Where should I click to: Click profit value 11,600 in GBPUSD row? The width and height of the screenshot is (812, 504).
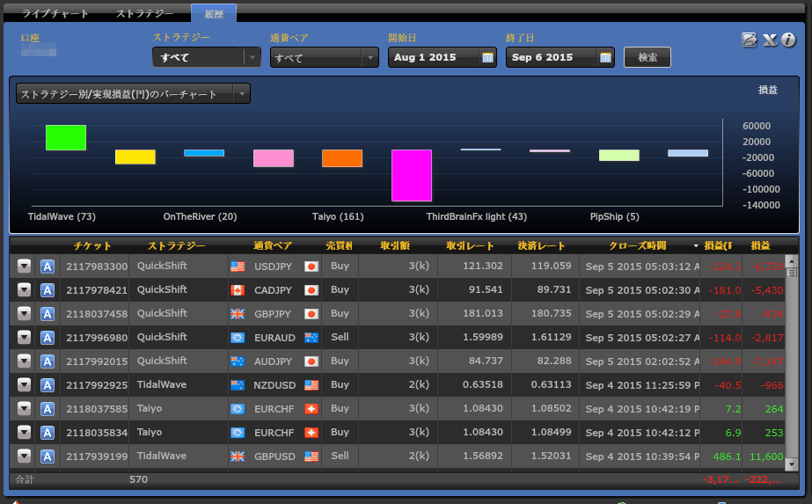pyautogui.click(x=766, y=457)
